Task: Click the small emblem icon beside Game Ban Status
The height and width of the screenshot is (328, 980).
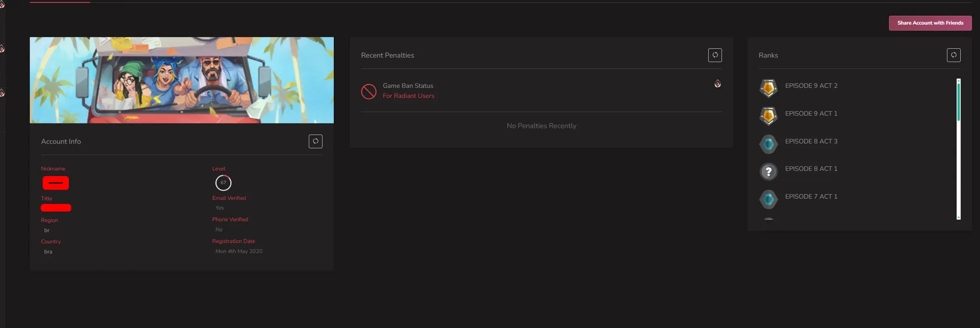Action: tap(717, 83)
